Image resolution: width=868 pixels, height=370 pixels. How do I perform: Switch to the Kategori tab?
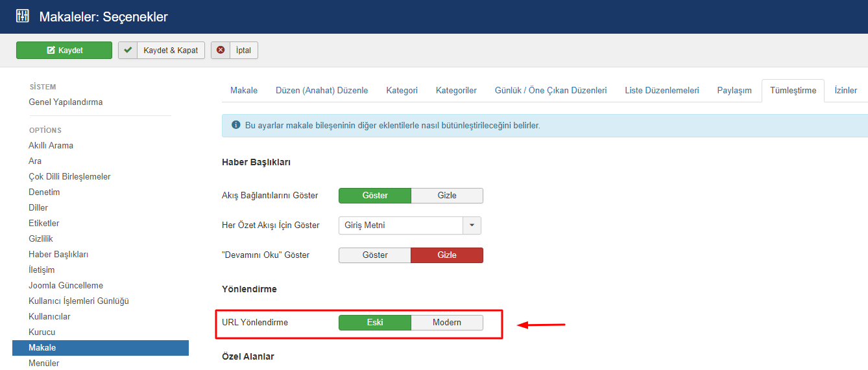point(402,91)
